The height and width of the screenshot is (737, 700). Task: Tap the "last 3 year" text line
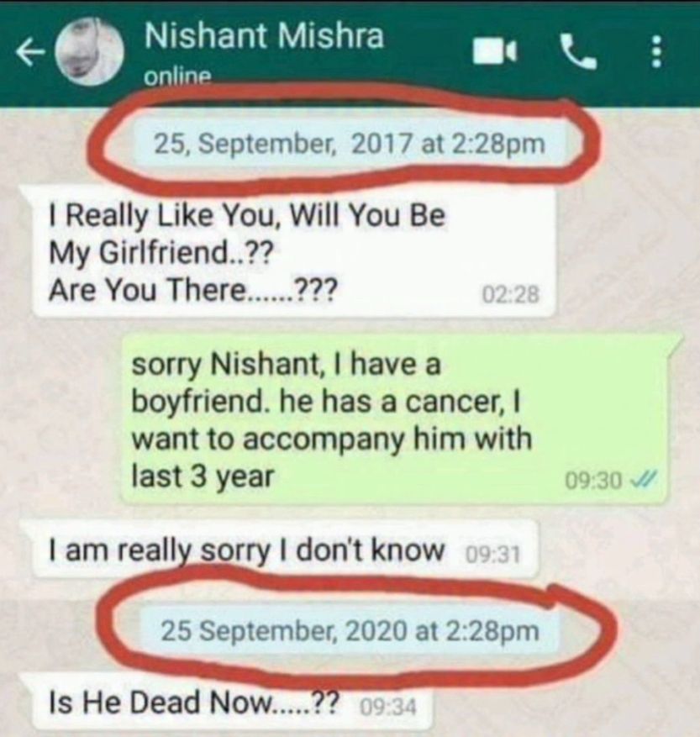coord(203,476)
